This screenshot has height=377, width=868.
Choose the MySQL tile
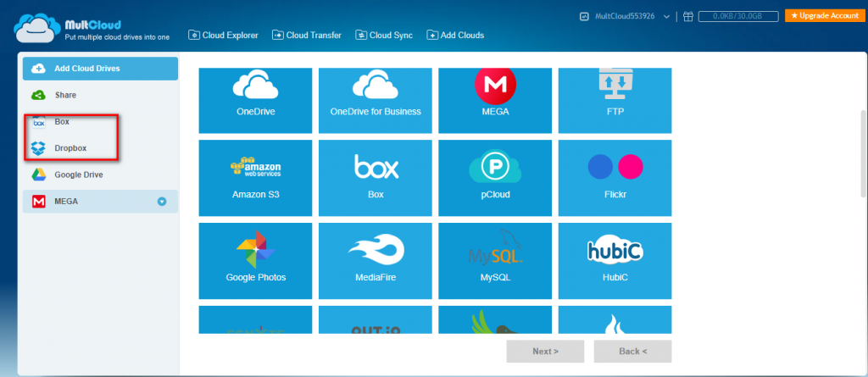click(495, 261)
